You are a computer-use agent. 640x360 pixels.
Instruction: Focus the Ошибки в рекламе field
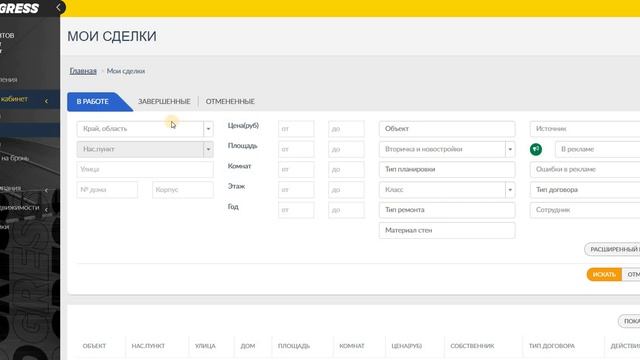(585, 169)
